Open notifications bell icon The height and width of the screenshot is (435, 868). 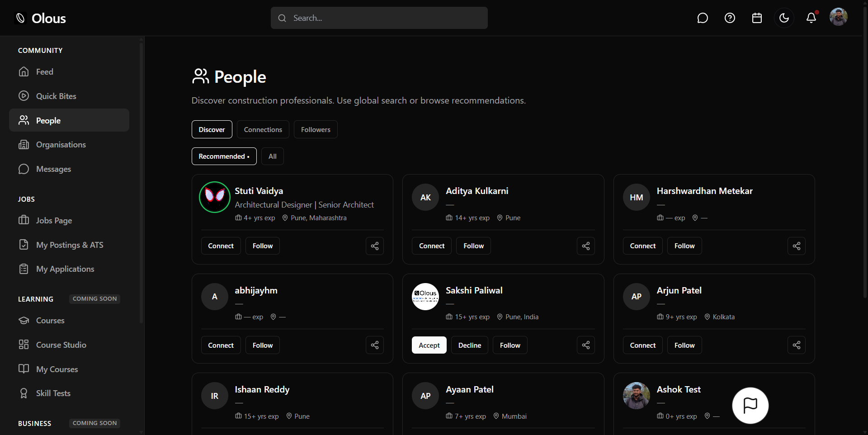811,18
